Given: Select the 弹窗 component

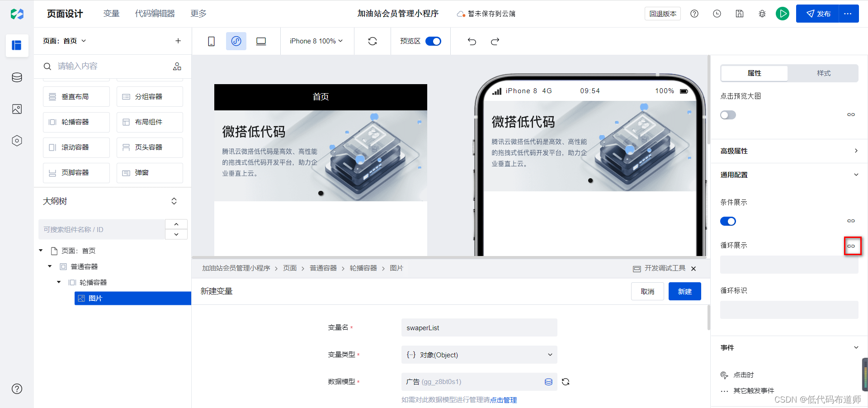Looking at the screenshot, I should click(150, 173).
